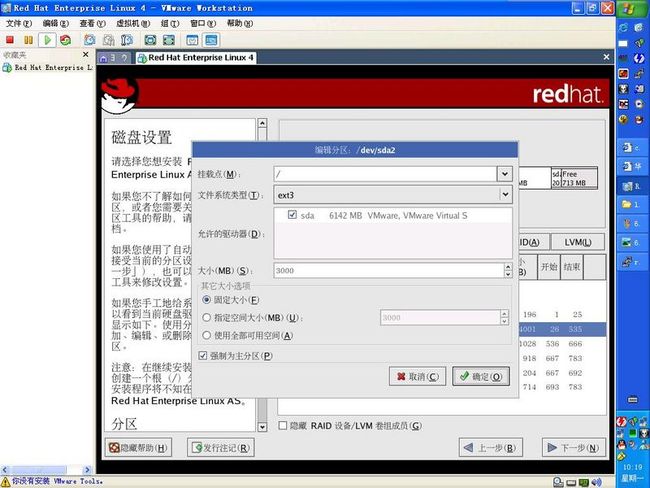Open the Help (帮助) menu

coord(240,24)
